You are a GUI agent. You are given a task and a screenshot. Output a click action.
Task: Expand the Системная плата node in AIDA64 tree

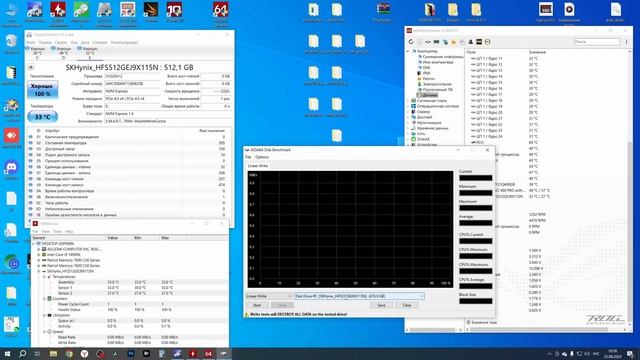(408, 100)
